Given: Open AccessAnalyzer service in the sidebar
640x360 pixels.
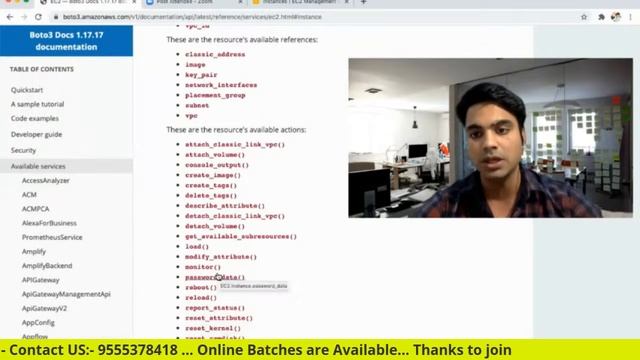Looking at the screenshot, I should pos(46,180).
